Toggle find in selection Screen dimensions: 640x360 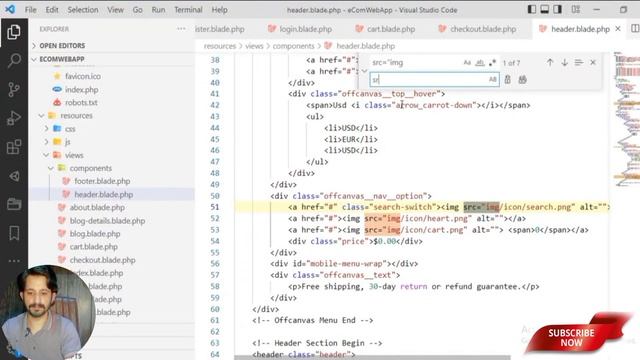pos(578,62)
